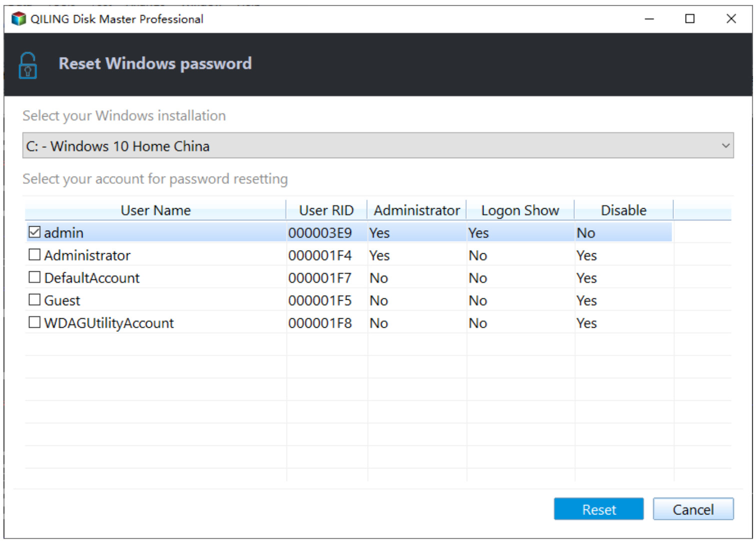Click the Logon Show column header
This screenshot has width=756, height=542.
coord(520,210)
